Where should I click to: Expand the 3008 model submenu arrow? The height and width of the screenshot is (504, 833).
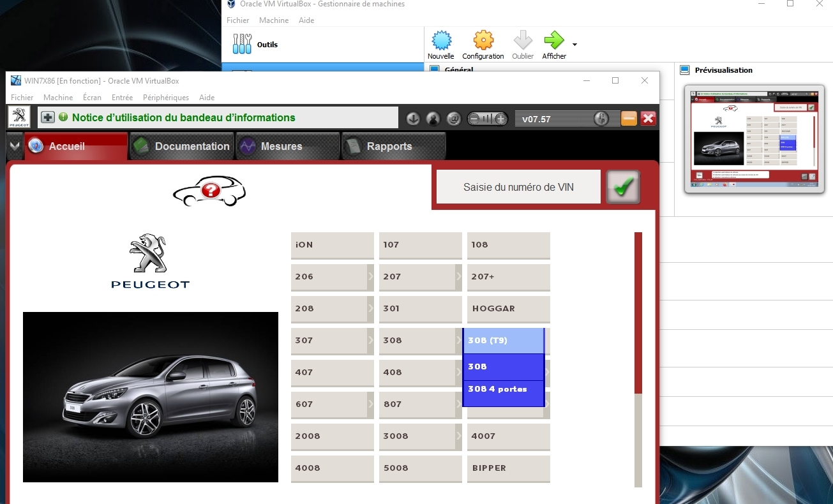pyautogui.click(x=458, y=436)
